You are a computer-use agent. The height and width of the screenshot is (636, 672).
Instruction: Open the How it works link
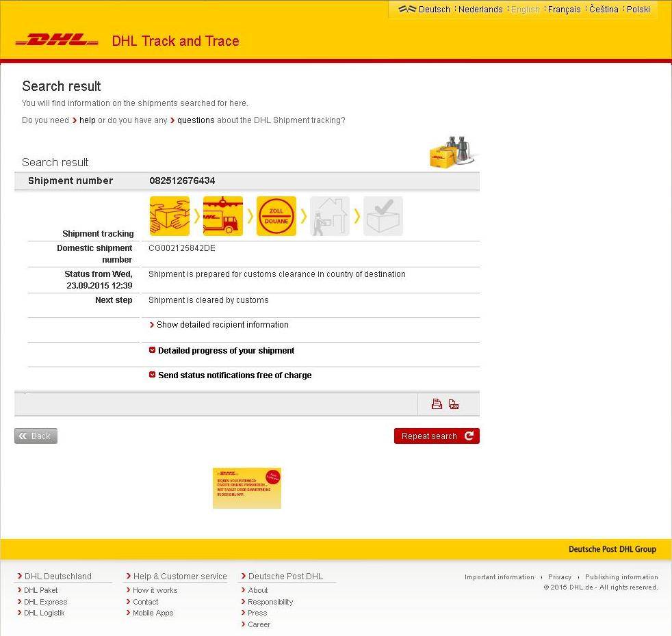tap(155, 590)
